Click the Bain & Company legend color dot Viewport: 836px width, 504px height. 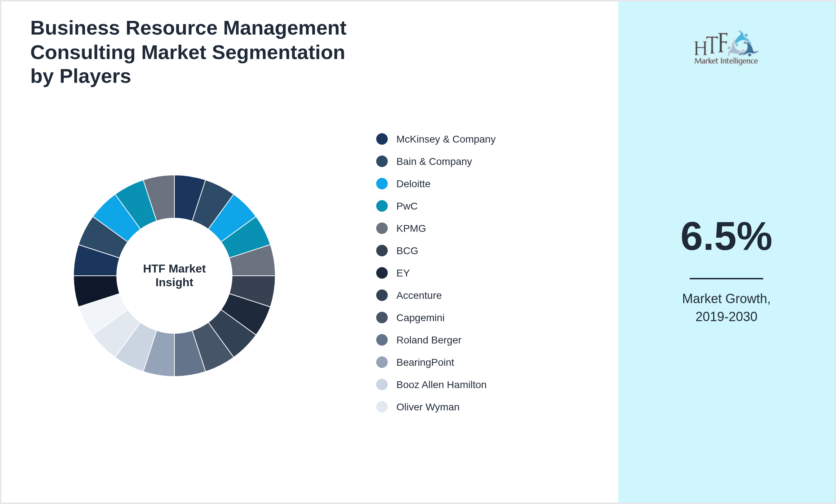coord(382,161)
